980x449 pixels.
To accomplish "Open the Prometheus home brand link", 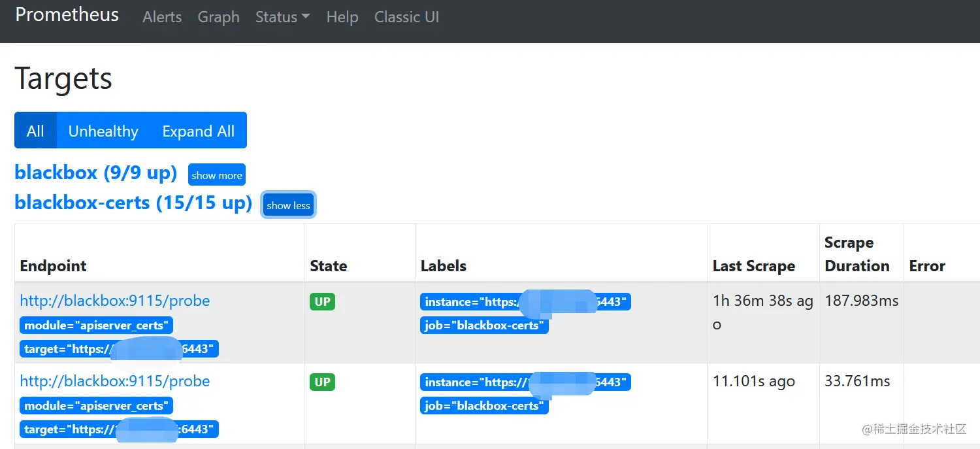I will (x=67, y=15).
